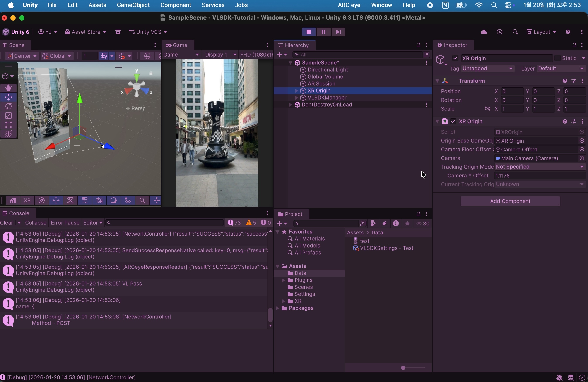Clear the Console log
The height and width of the screenshot is (382, 588).
click(x=7, y=223)
